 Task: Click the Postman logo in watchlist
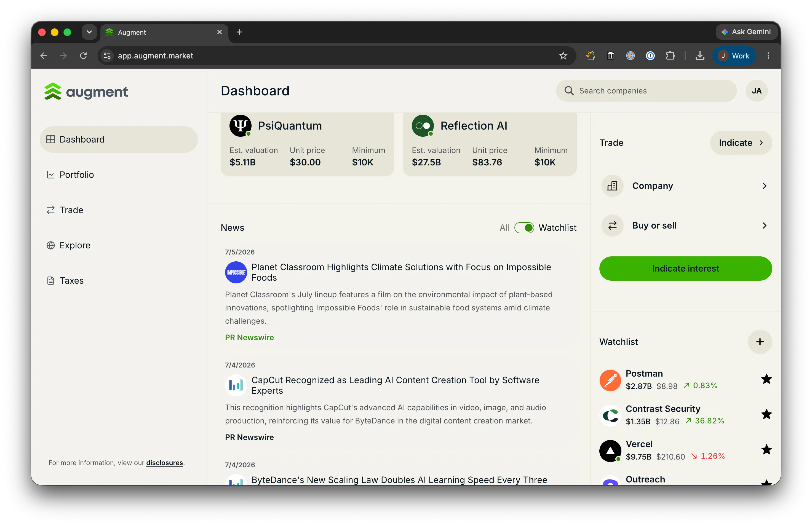pos(610,380)
